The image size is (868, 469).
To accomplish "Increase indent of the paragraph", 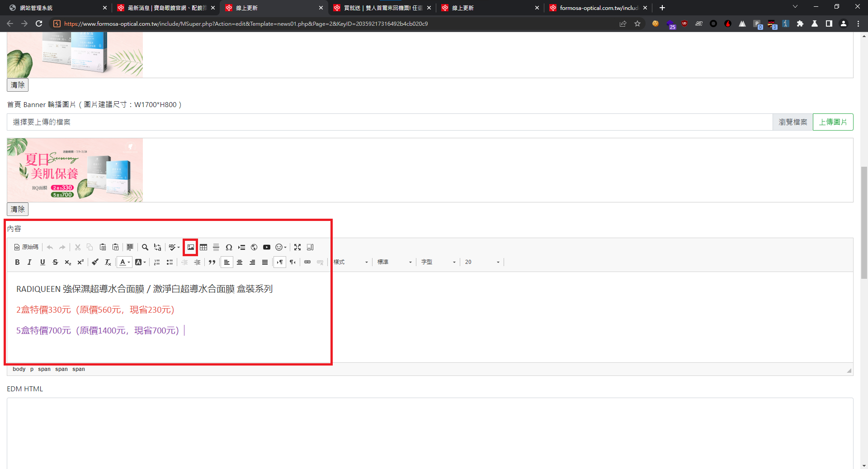I will tap(197, 262).
